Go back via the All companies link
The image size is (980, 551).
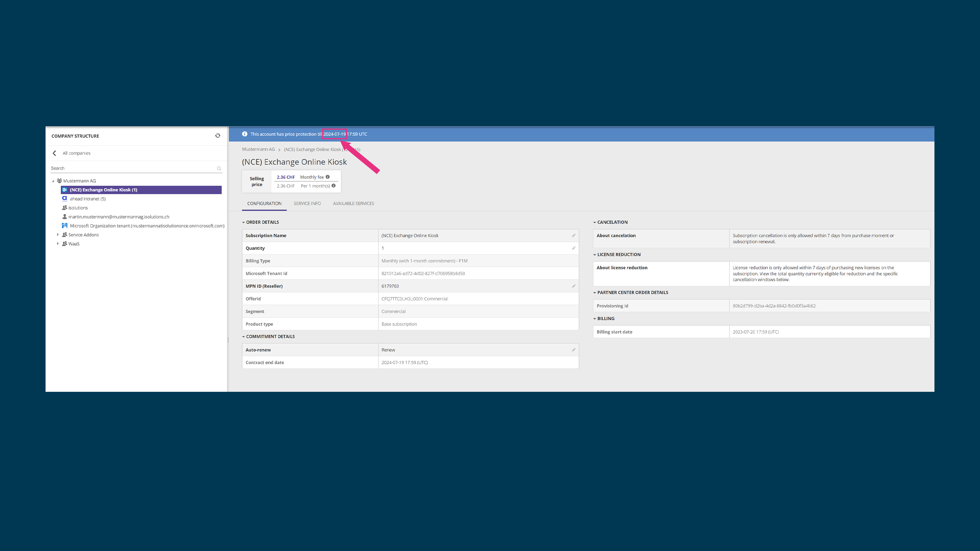77,153
